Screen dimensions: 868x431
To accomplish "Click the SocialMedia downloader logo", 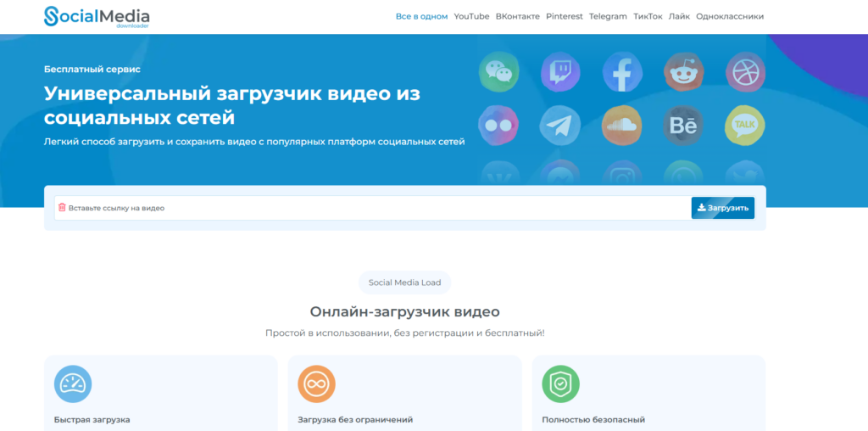I will click(97, 17).
